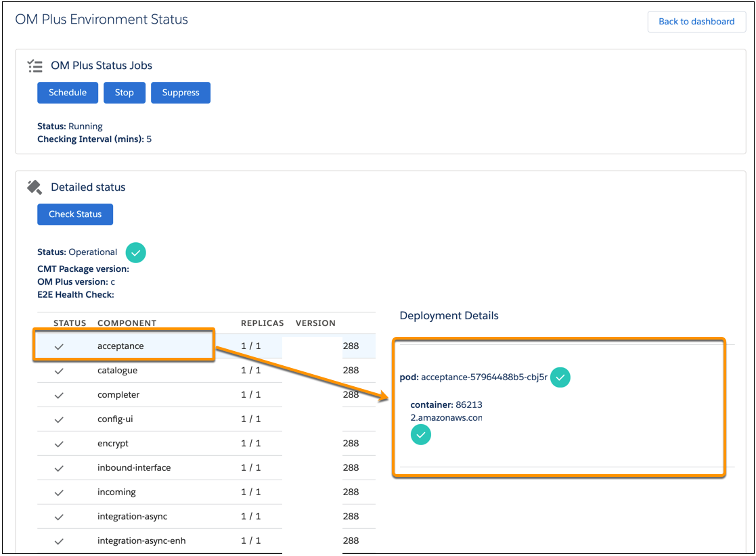Select the encrypt component
756x556 pixels.
pyautogui.click(x=113, y=443)
